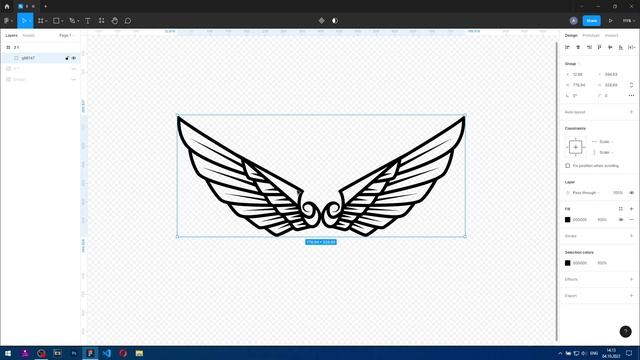Select the Comment tool
Image resolution: width=640 pixels, height=360 pixels.
pyautogui.click(x=128, y=20)
